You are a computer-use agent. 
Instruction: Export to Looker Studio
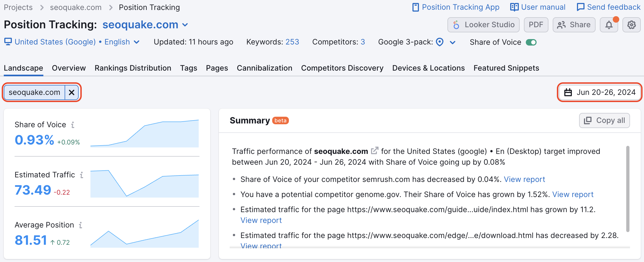(x=484, y=25)
